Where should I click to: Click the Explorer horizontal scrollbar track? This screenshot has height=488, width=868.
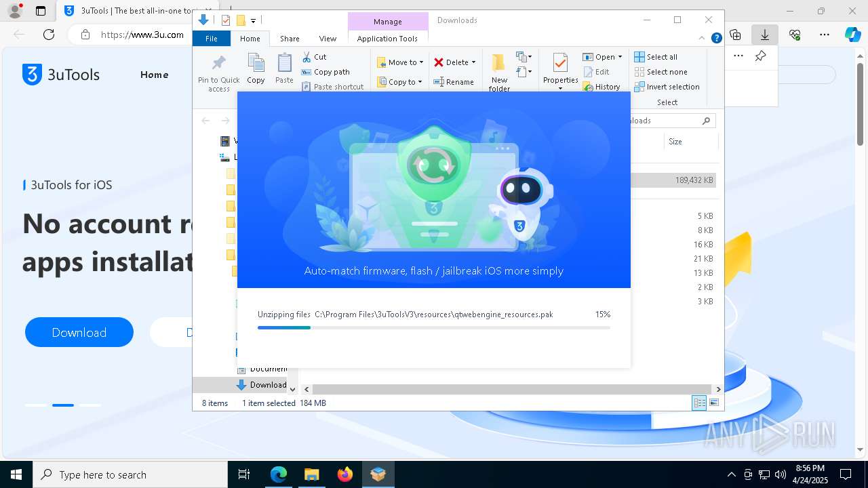[512, 389]
